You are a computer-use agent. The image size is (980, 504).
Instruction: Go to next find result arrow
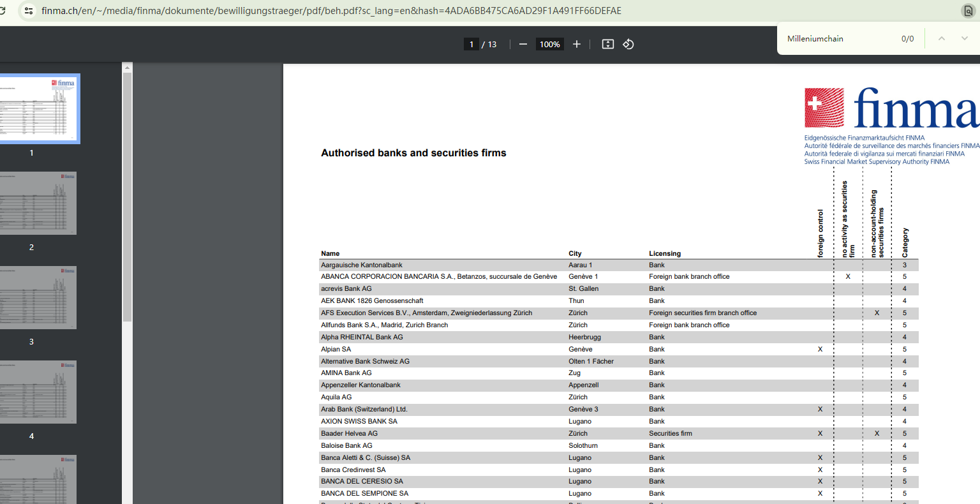(x=964, y=38)
